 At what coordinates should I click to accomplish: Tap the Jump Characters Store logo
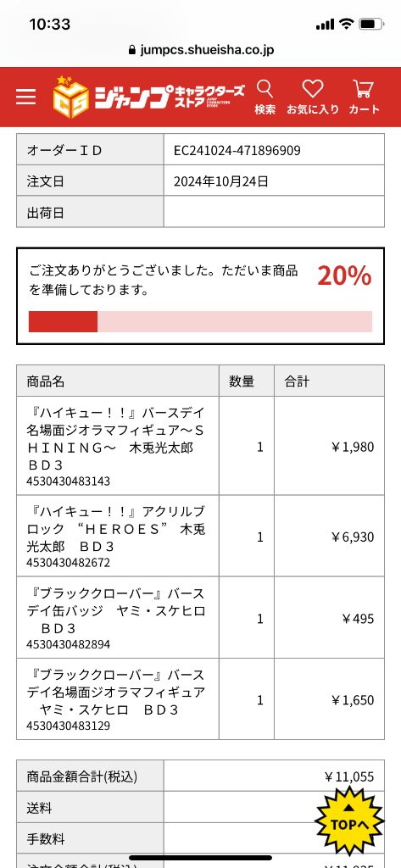coord(148,97)
